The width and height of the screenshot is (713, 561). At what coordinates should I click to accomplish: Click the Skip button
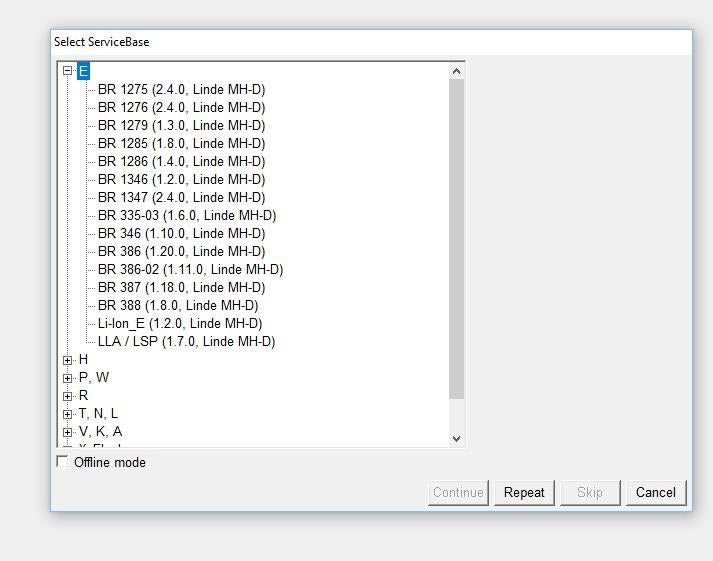pos(590,492)
